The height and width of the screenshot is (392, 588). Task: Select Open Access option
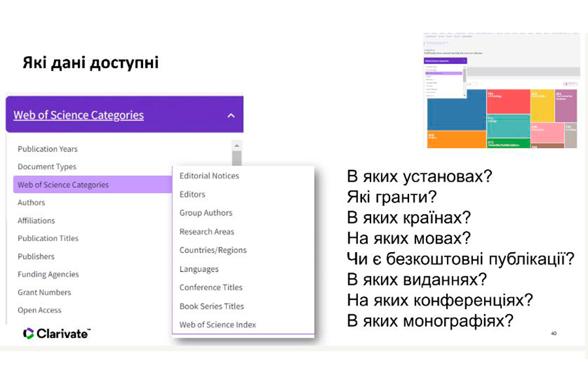point(39,310)
